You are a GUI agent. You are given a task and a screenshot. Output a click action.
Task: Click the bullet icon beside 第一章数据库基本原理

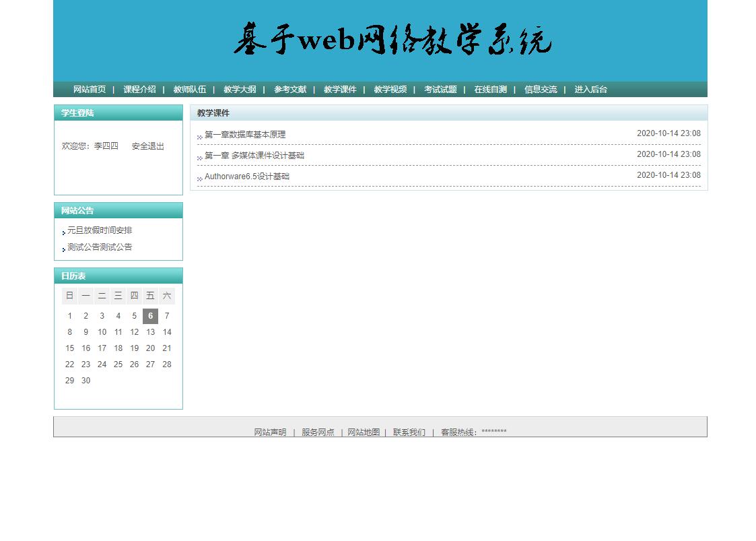(199, 136)
